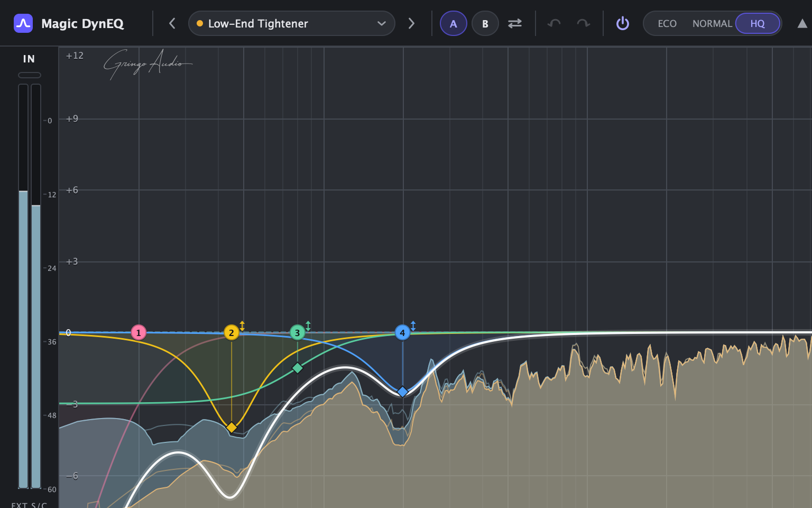This screenshot has width=812, height=508.
Task: Select the blue band 4 node
Action: pyautogui.click(x=402, y=333)
